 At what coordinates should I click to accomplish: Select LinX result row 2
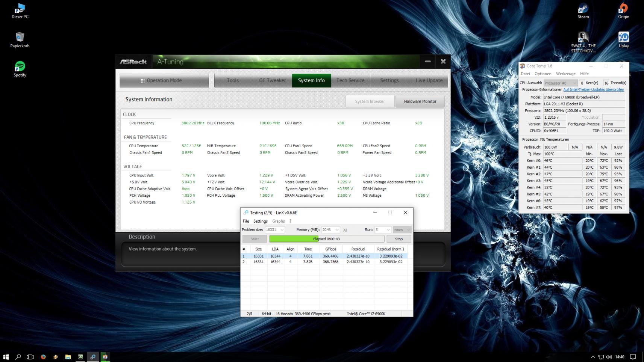(x=324, y=262)
